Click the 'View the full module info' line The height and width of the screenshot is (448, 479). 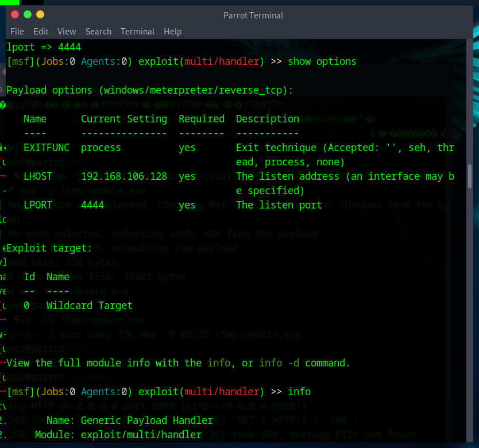[x=179, y=363]
